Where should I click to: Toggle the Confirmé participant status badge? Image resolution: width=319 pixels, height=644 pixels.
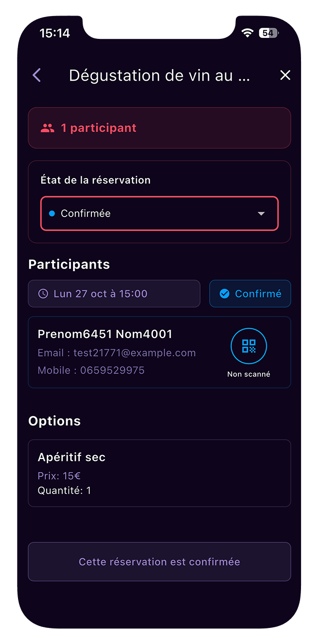250,293
